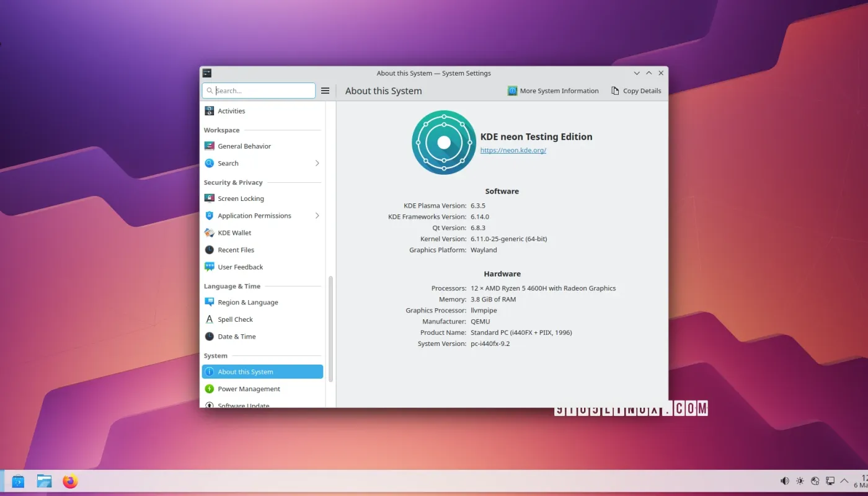
Task: Open the hamburger menu beside search field
Action: pos(325,91)
